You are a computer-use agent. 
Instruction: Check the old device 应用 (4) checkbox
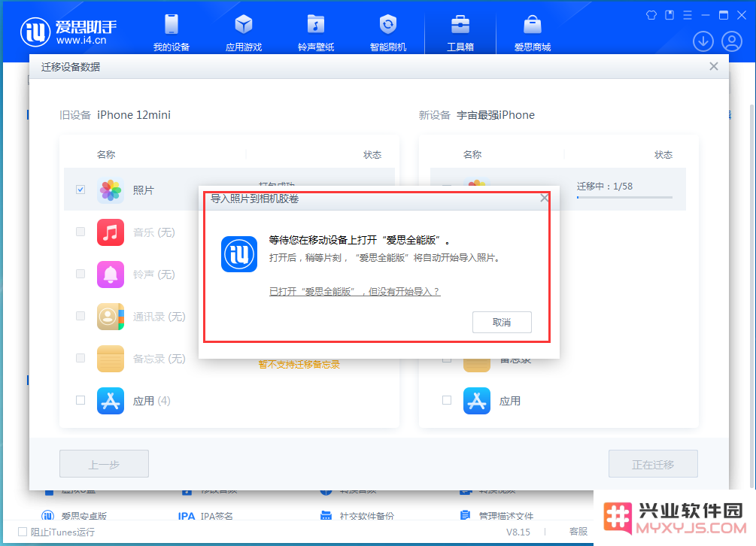tap(80, 400)
